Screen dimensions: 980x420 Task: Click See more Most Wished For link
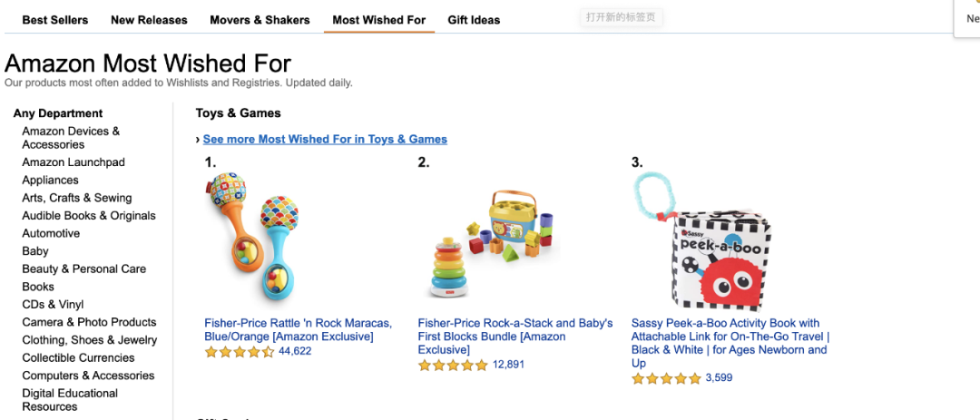[325, 139]
